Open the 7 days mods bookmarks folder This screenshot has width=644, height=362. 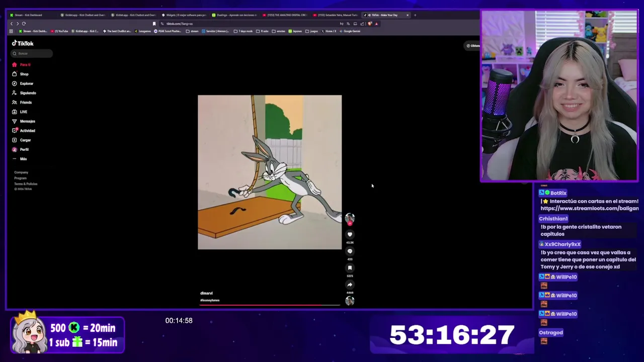244,31
